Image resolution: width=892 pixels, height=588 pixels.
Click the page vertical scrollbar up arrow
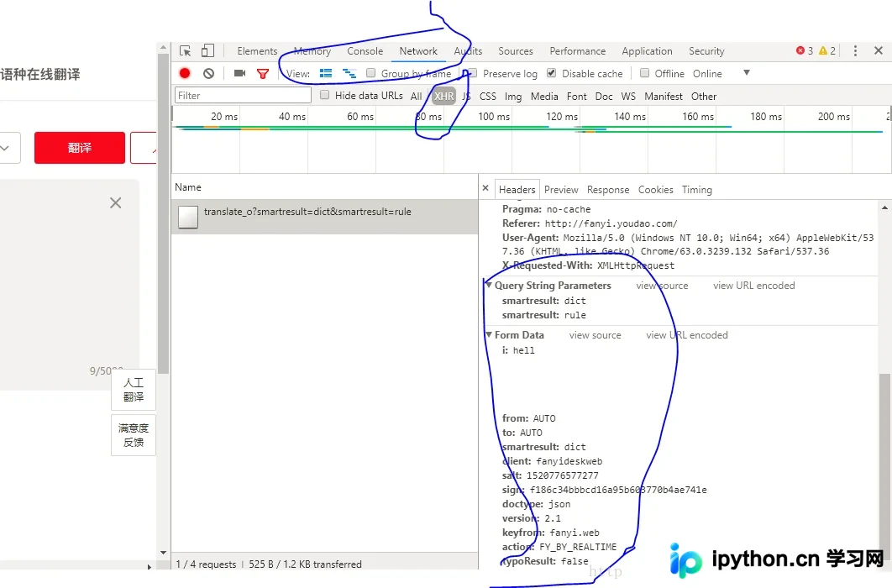click(x=163, y=48)
